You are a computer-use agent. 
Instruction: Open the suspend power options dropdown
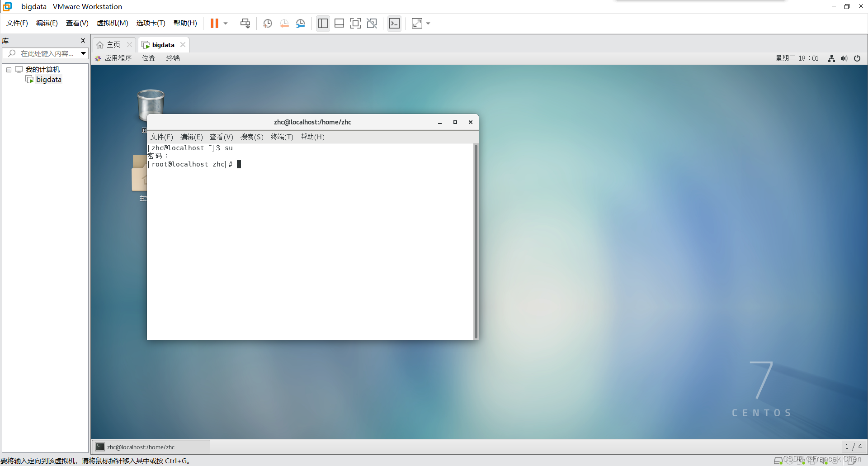pyautogui.click(x=225, y=23)
